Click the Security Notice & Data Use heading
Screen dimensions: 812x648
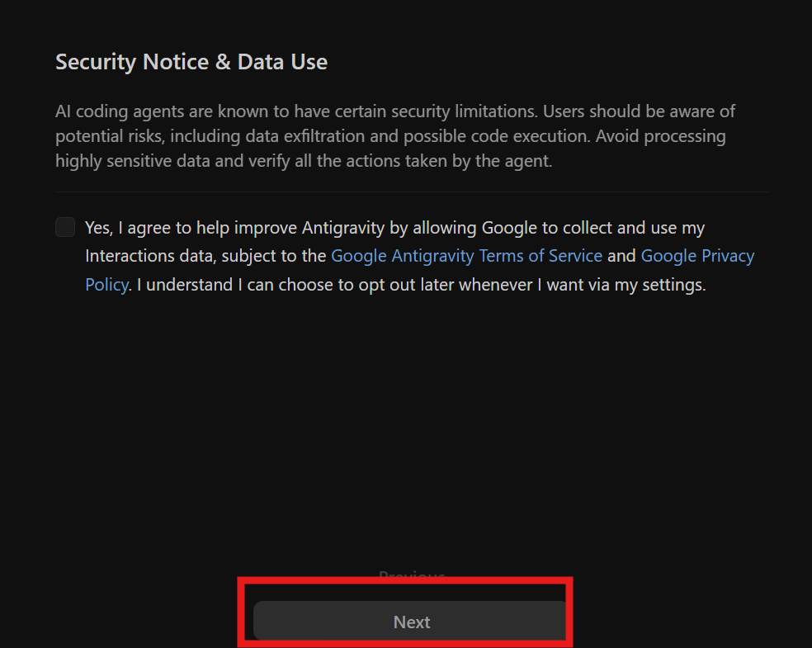pos(191,62)
